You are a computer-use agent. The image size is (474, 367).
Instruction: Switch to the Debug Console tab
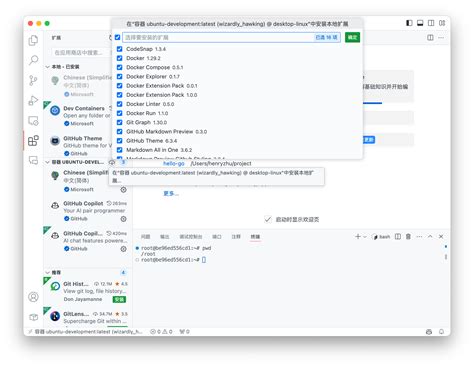click(x=191, y=237)
